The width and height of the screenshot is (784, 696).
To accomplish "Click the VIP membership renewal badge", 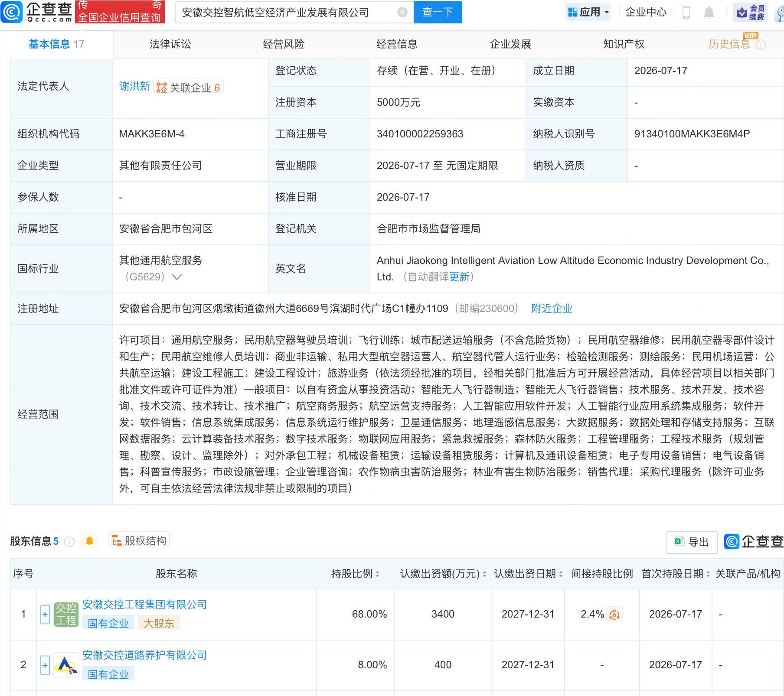I will point(751,12).
